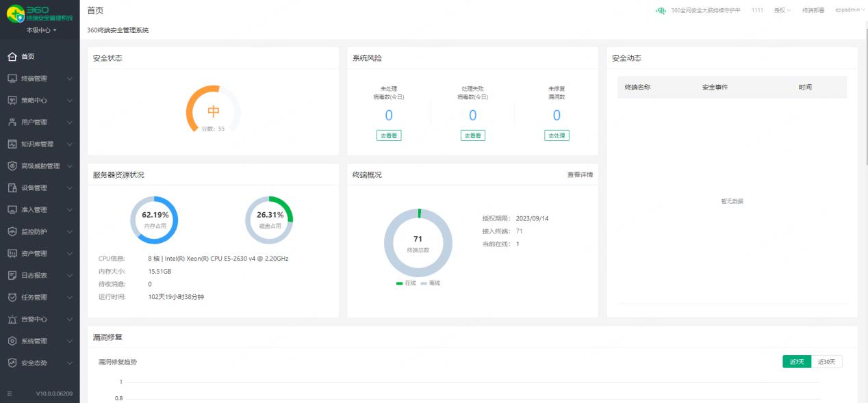This screenshot has height=403, width=868.
Task: Click the 未修复漏洞数 count 0
Action: point(557,116)
